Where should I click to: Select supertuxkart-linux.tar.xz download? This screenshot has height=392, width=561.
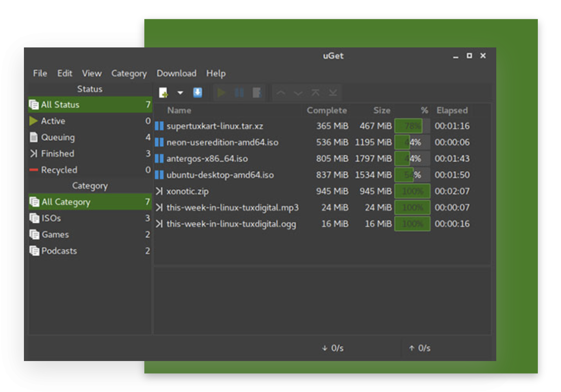tap(322, 126)
